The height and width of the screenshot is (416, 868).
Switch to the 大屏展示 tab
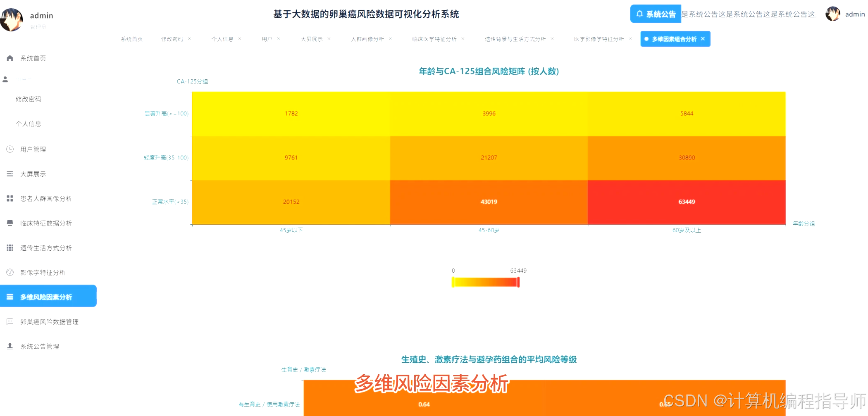coord(312,39)
